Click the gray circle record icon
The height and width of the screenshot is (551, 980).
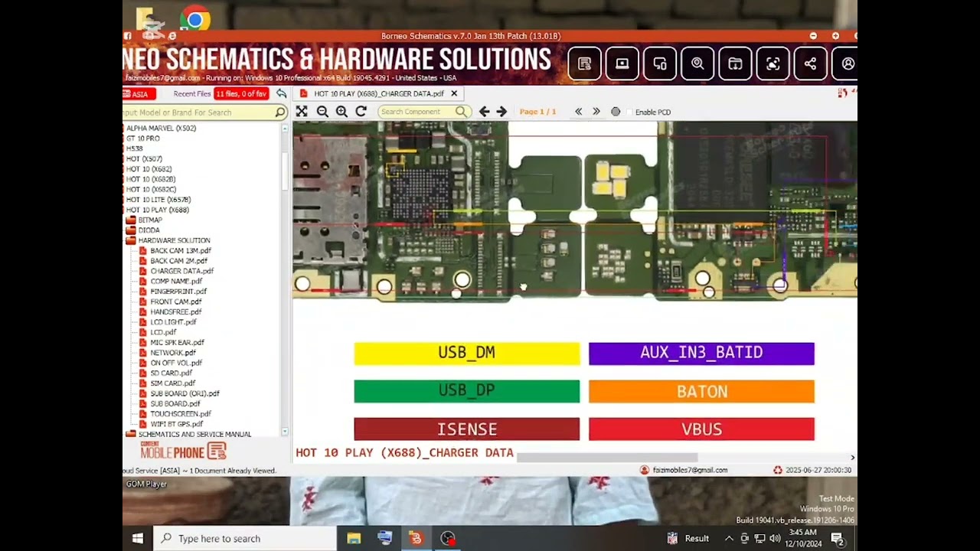[x=616, y=112]
